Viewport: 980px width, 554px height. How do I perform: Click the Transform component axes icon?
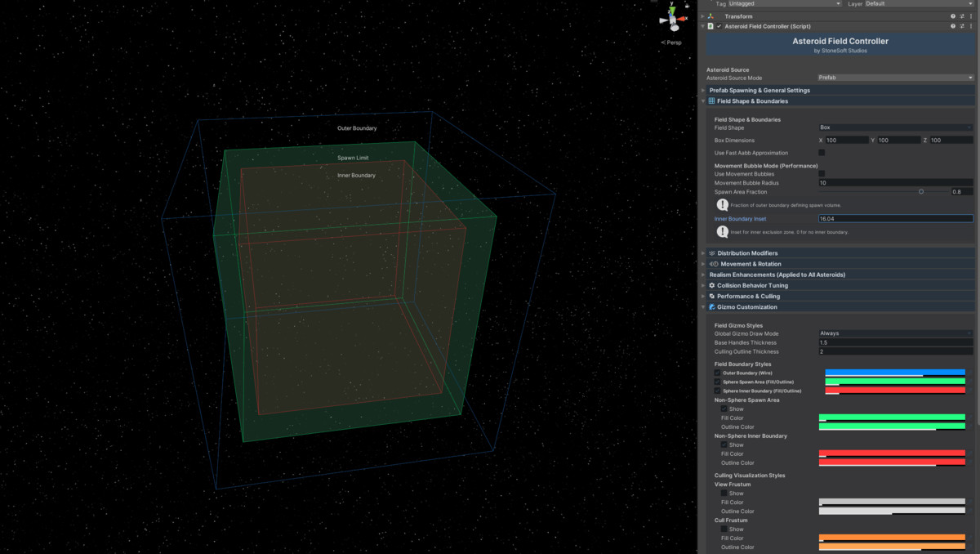(711, 16)
